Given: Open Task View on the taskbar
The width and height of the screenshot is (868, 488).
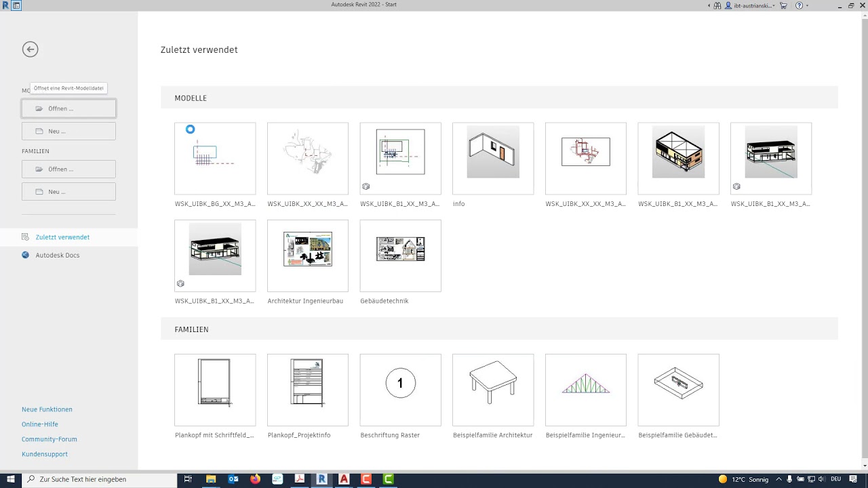Looking at the screenshot, I should [x=189, y=479].
